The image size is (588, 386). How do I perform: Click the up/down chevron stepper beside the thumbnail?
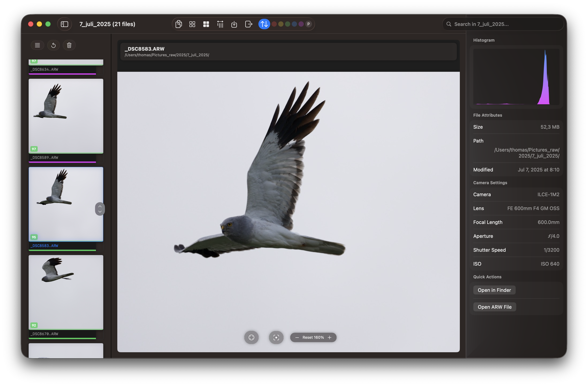coord(100,209)
